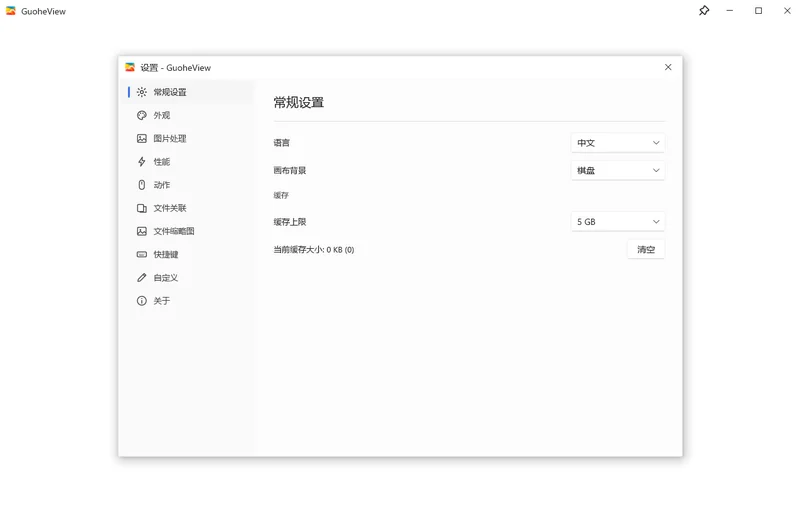
Task: Close the 设置 - GuoheView dialog
Action: [668, 67]
